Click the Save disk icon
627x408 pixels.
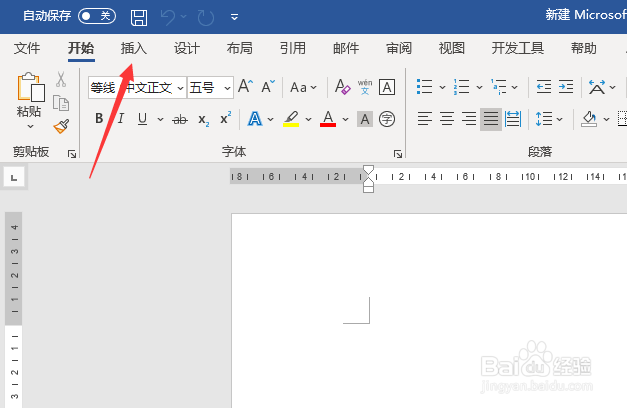click(x=139, y=17)
